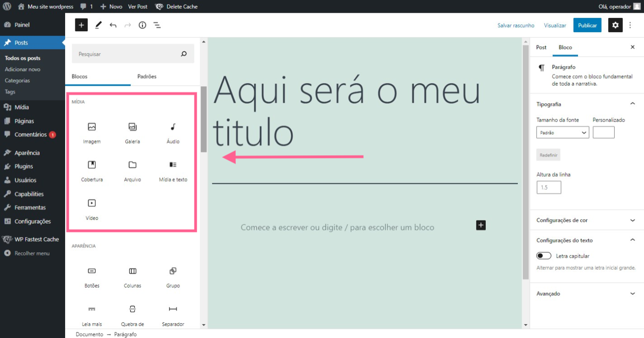
Task: Click the Altura da linha field
Action: pos(549,187)
